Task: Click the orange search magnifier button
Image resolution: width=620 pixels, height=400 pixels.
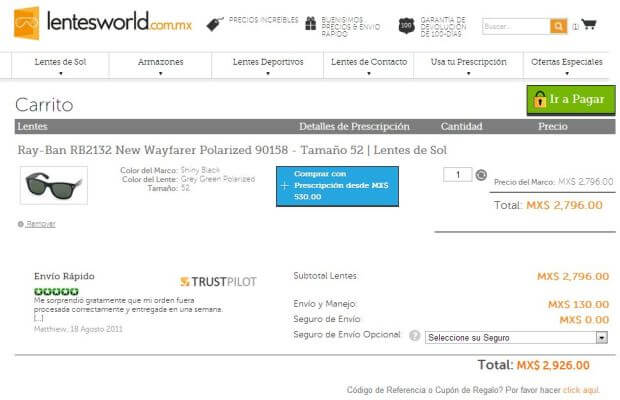Action: point(558,26)
